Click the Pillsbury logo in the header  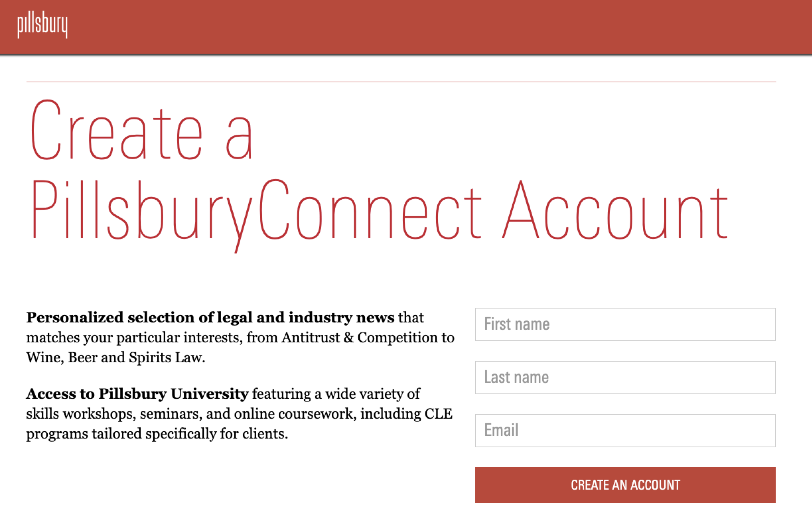(43, 26)
